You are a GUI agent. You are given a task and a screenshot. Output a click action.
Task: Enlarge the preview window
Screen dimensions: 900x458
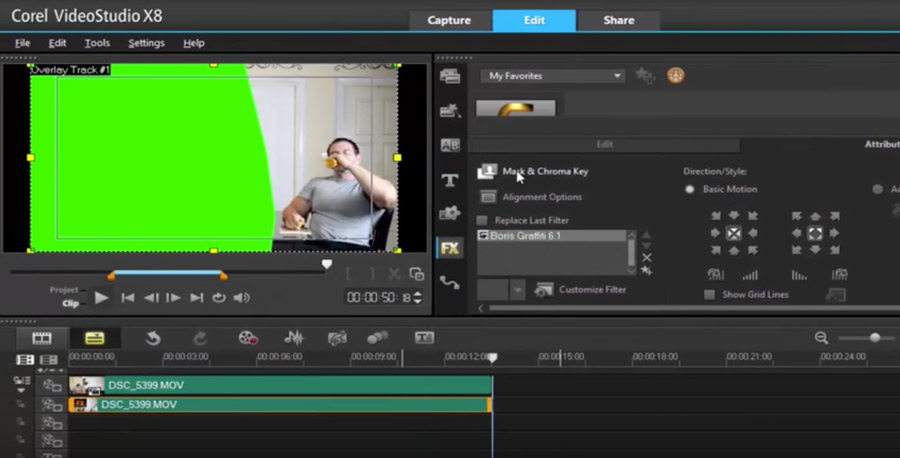click(417, 274)
